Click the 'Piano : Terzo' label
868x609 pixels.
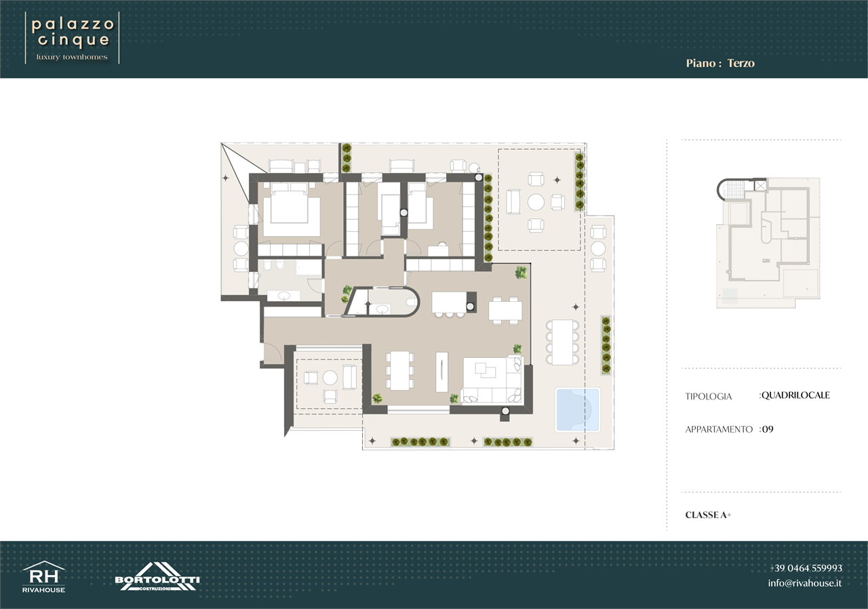[720, 63]
